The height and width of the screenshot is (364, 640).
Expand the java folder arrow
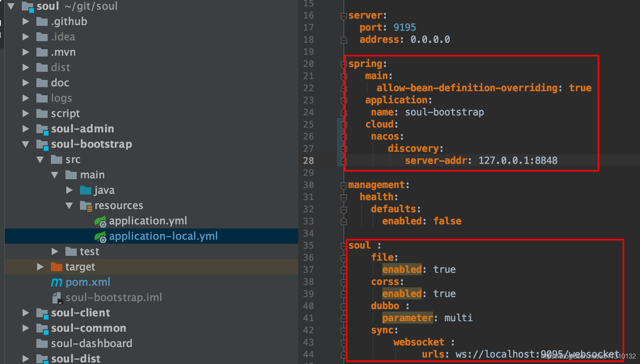tap(69, 190)
